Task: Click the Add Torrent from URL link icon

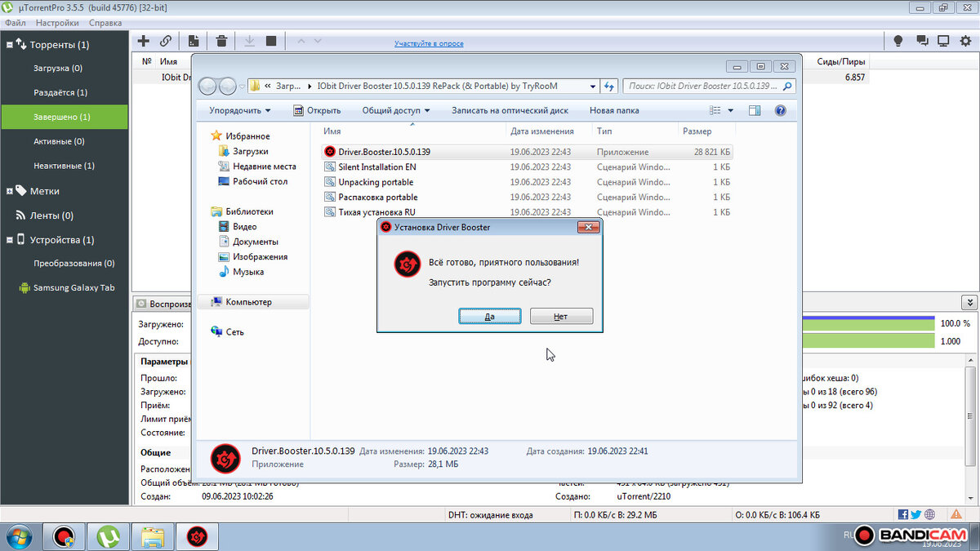Action: coord(166,41)
